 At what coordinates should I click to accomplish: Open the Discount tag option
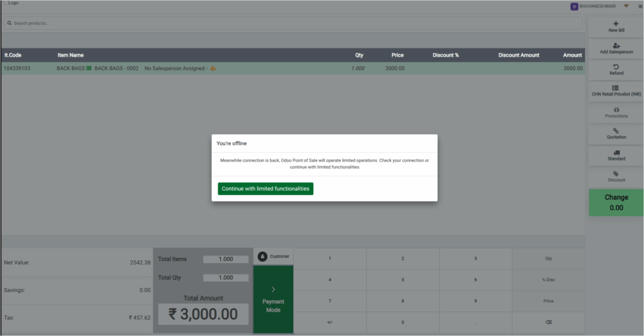(x=616, y=177)
